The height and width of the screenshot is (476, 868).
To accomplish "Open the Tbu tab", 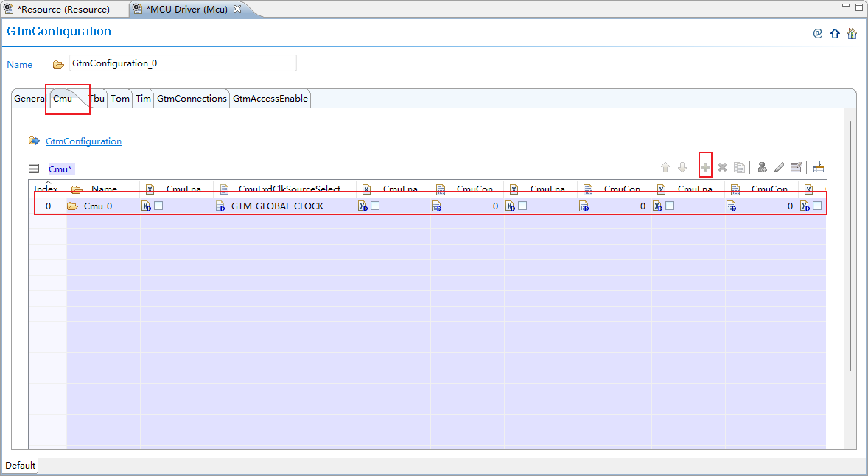I will click(x=97, y=99).
